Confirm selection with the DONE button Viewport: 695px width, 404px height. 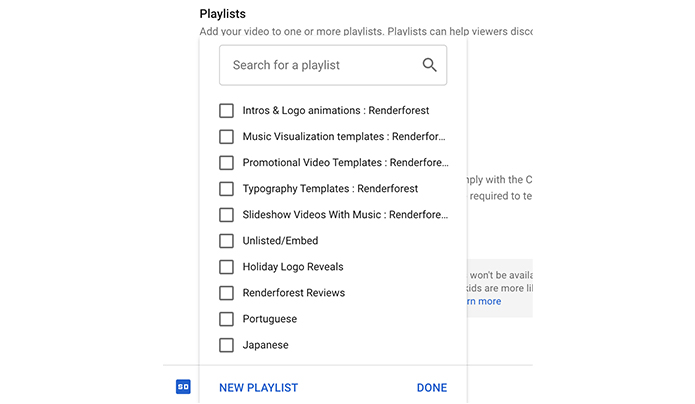click(x=432, y=388)
